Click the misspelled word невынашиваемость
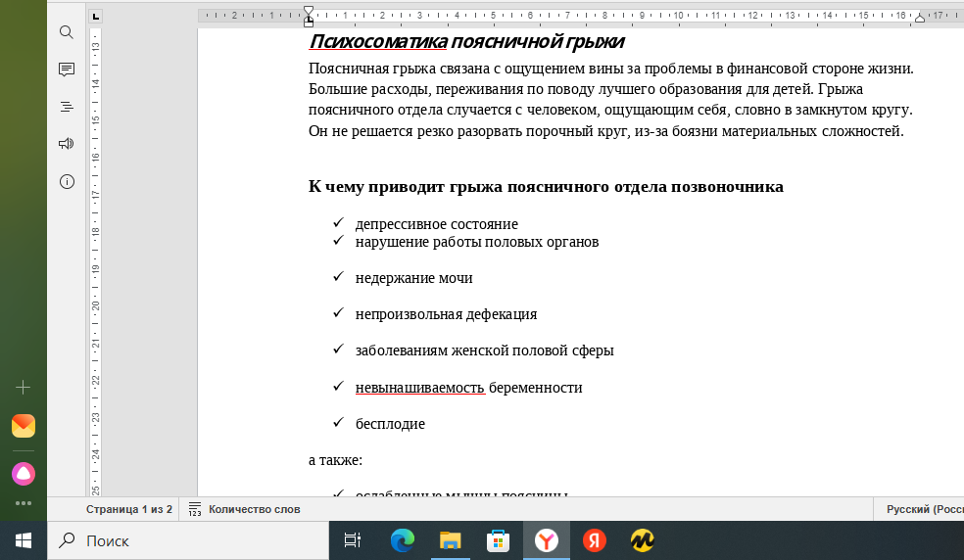Screen dimensions: 964x560 point(420,388)
